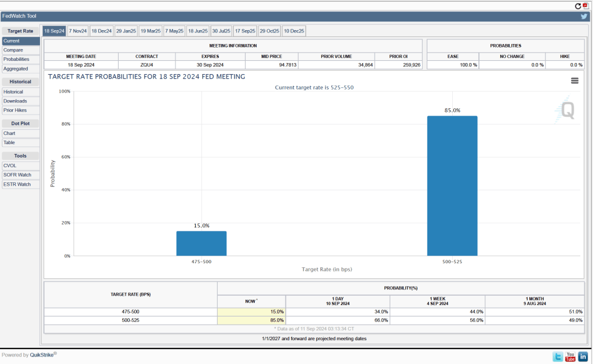Screen dimensions: 593x364
Task: Open the SOFR Watch tool
Action: (17, 175)
